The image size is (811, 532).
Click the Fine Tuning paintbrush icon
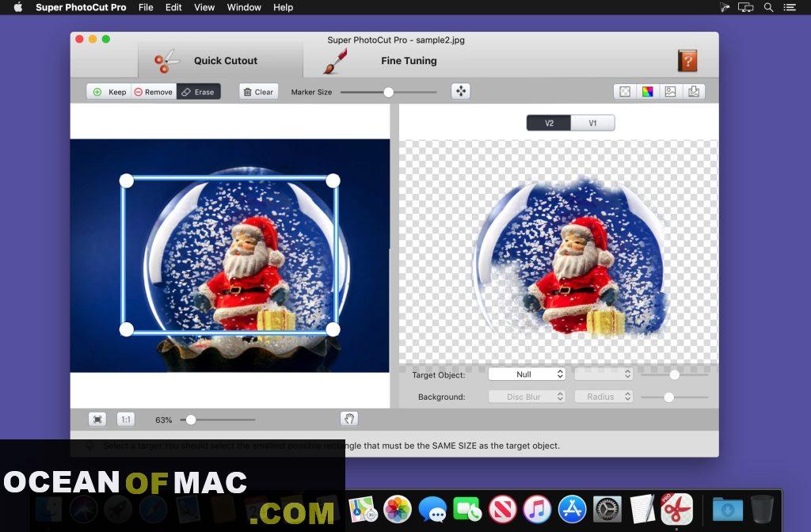[x=335, y=61]
